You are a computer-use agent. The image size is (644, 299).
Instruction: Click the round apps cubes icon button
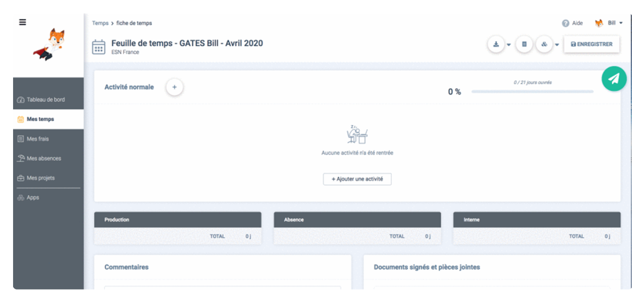pos(544,44)
